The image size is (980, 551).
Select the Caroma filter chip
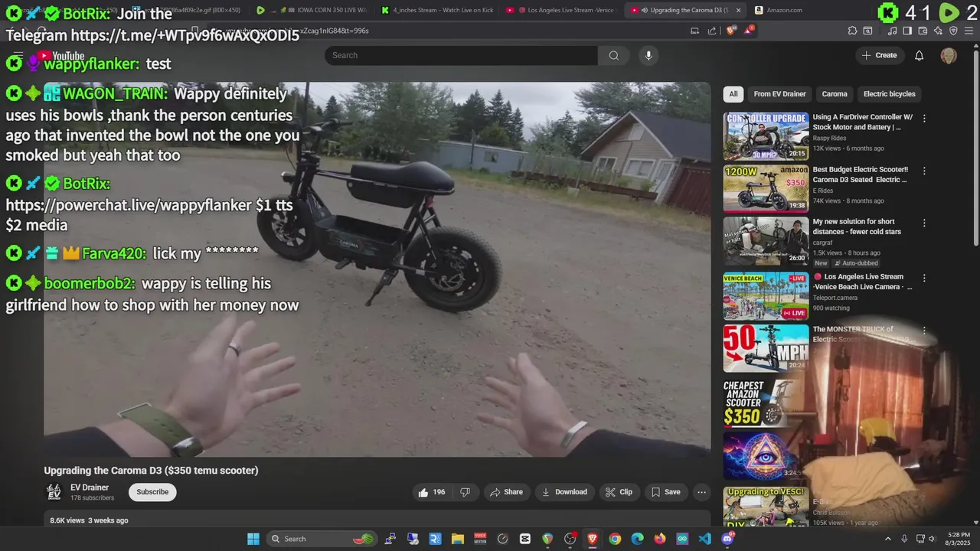tap(835, 94)
